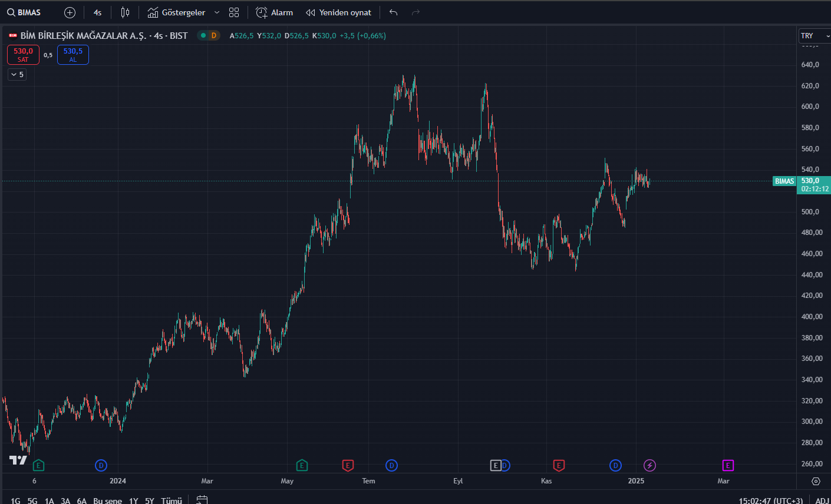831x504 pixels.
Task: Click the 2025 label on time axis
Action: (636, 481)
